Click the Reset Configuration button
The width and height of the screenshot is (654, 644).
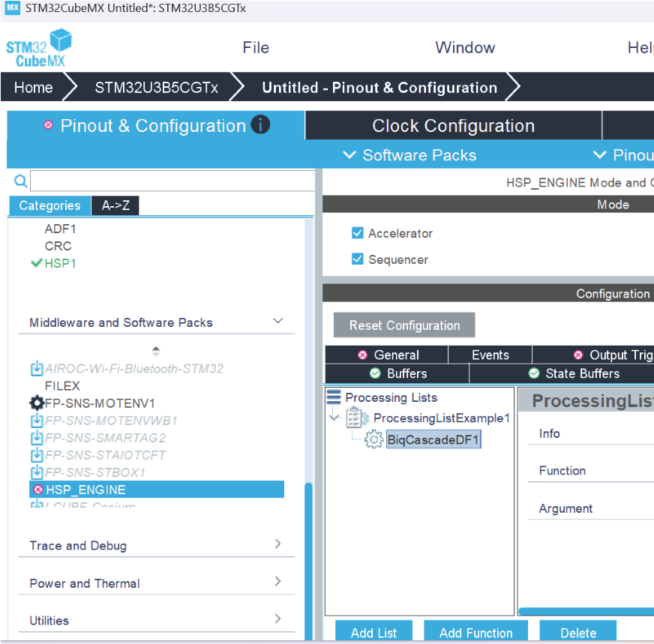pos(404,325)
